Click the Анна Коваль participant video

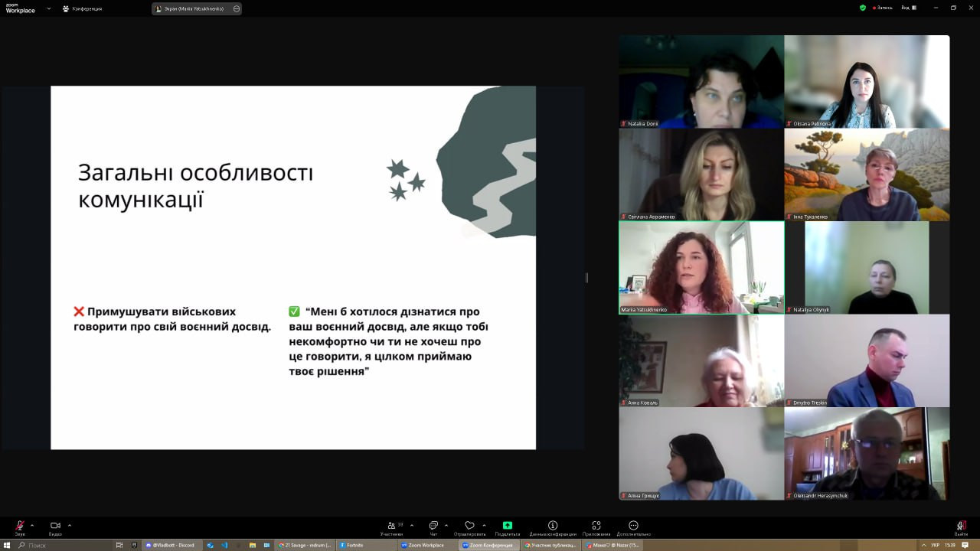pyautogui.click(x=701, y=360)
